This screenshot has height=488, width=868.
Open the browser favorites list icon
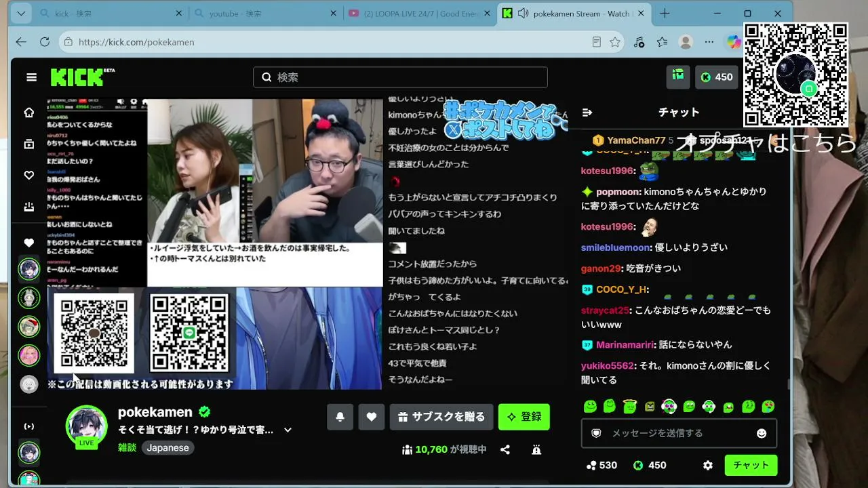click(x=663, y=42)
